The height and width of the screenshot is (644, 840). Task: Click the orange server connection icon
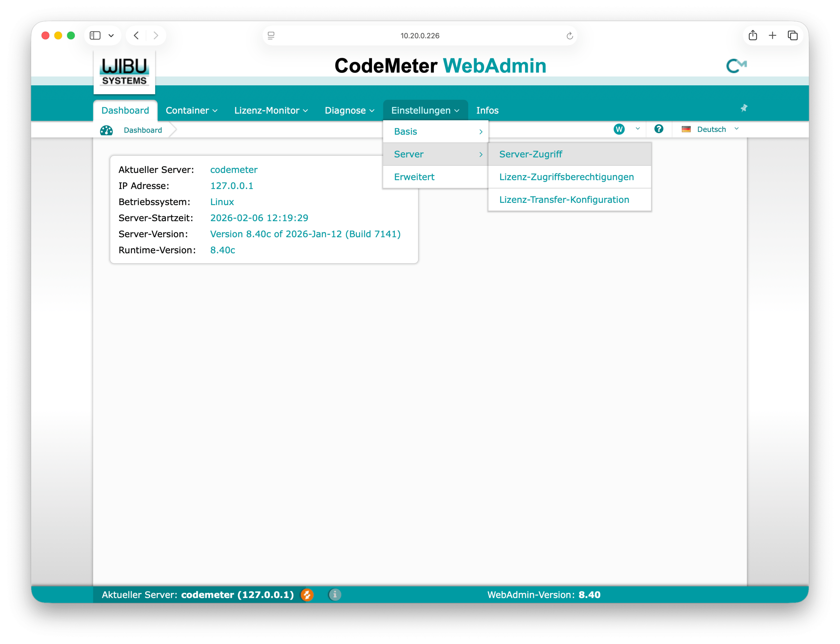307,594
